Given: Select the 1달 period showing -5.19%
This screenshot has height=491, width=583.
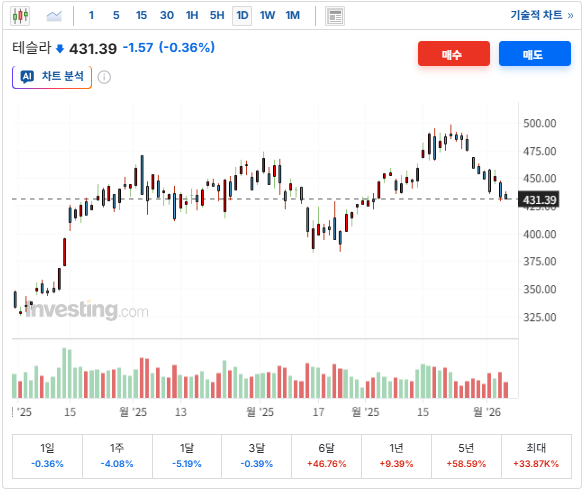Looking at the screenshot, I should [x=187, y=456].
